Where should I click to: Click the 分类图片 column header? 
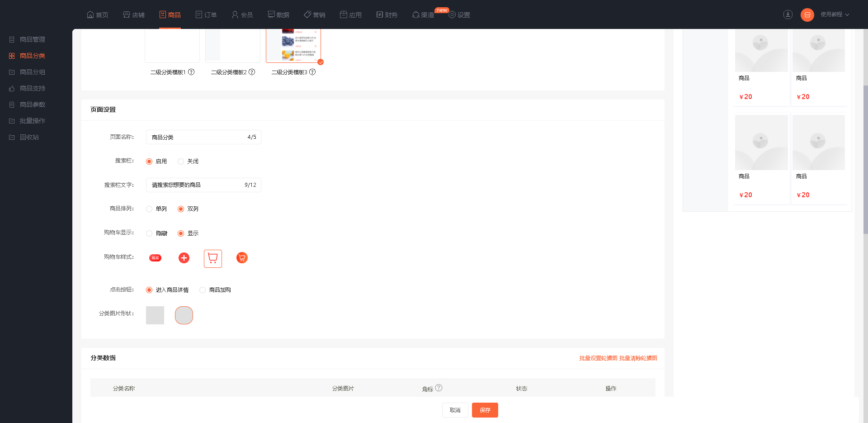click(x=343, y=389)
